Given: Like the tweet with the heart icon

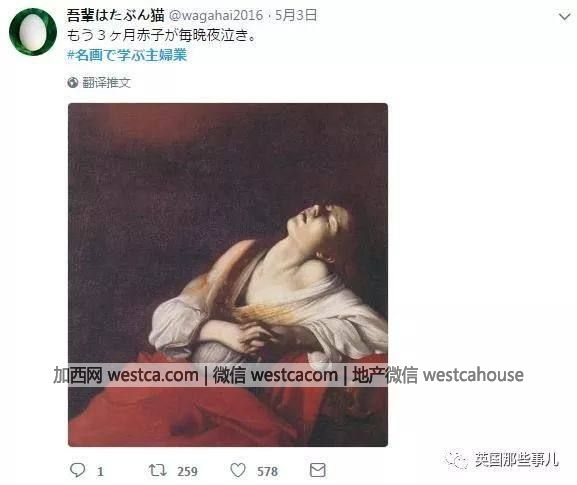Looking at the screenshot, I should pyautogui.click(x=238, y=470).
